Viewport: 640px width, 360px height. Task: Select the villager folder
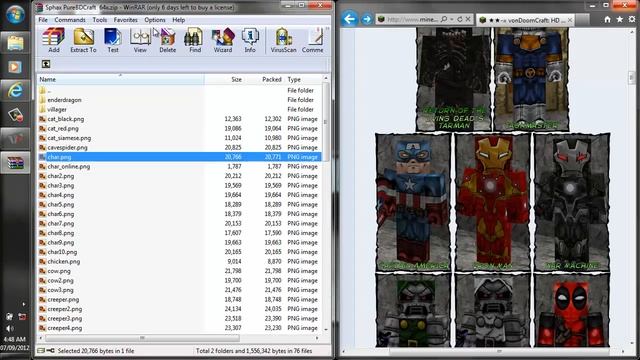(57, 109)
